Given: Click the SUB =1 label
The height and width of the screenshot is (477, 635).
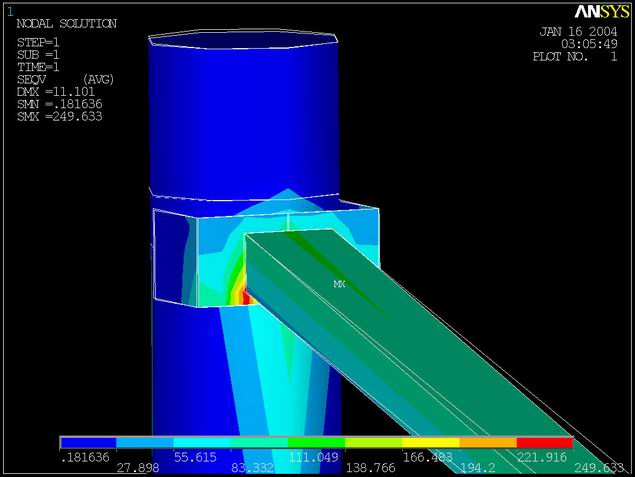Looking at the screenshot, I should [38, 55].
